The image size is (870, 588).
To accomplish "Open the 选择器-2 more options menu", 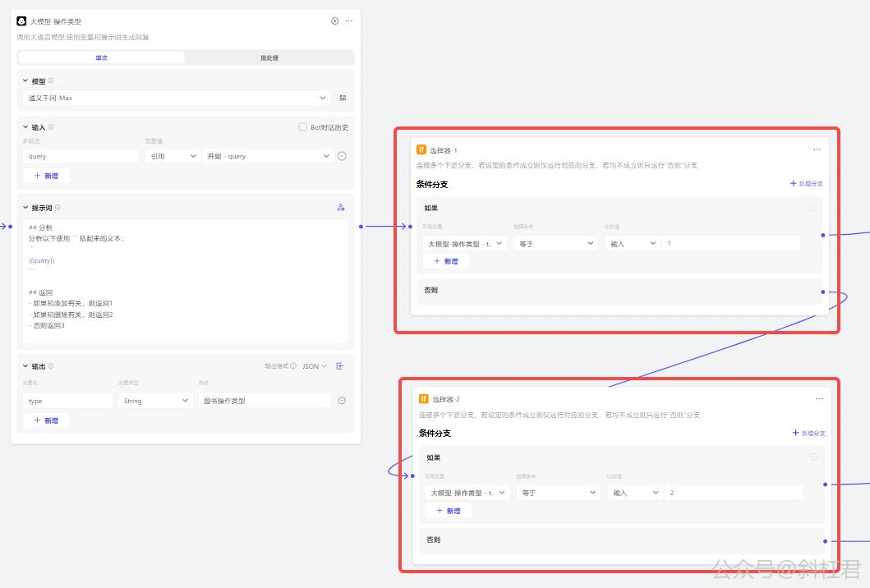I will coord(819,399).
